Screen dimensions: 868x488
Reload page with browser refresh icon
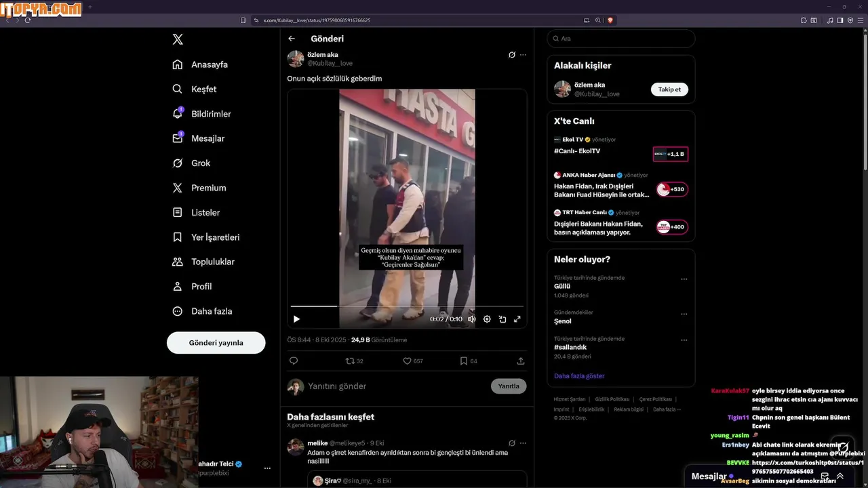tap(28, 20)
